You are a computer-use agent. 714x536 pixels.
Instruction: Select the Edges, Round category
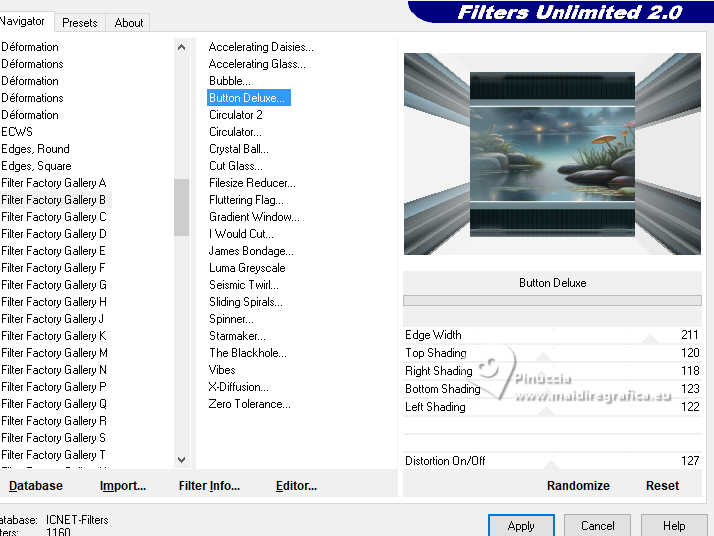35,149
